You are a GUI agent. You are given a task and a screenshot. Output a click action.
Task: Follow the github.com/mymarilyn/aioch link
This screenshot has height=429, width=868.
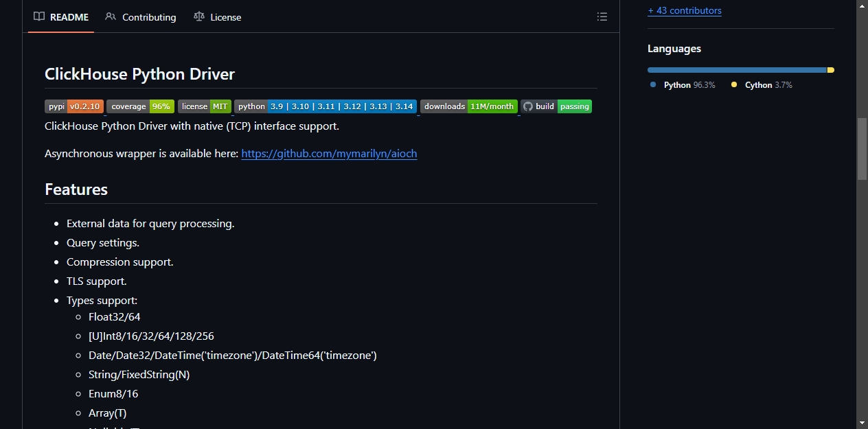tap(329, 154)
